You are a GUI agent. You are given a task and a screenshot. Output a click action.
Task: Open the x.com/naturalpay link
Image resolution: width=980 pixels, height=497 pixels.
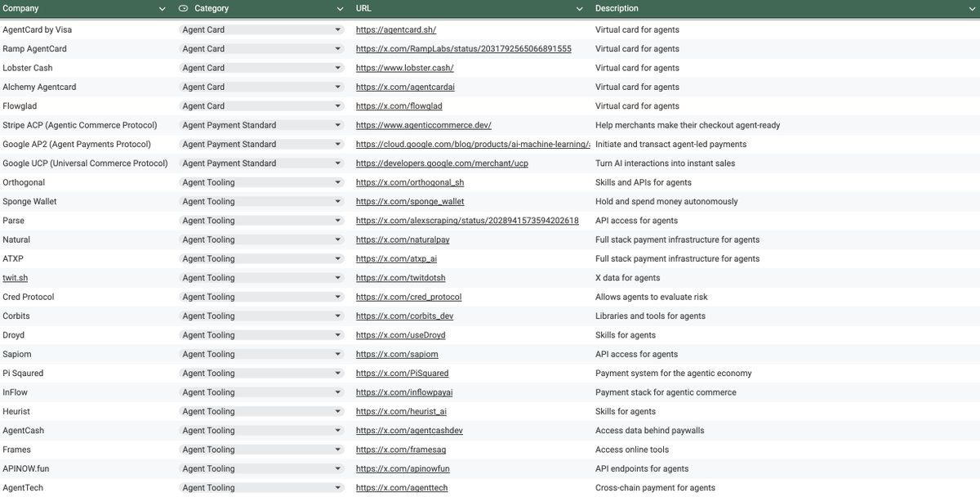point(403,240)
